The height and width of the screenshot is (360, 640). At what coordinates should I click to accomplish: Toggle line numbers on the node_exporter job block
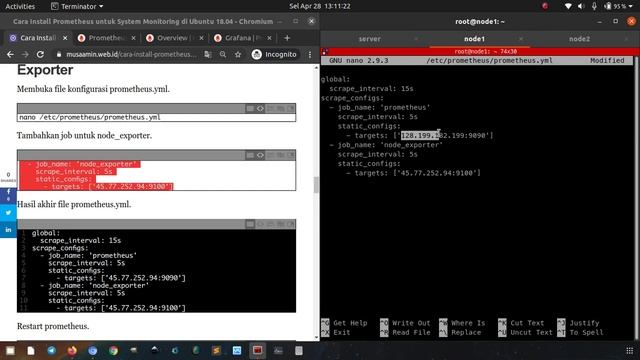[250, 155]
